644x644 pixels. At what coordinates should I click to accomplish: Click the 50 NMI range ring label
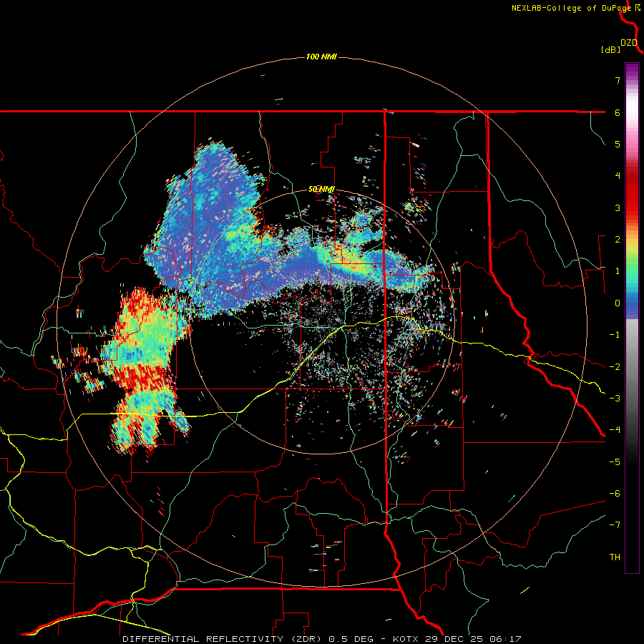coord(321,189)
